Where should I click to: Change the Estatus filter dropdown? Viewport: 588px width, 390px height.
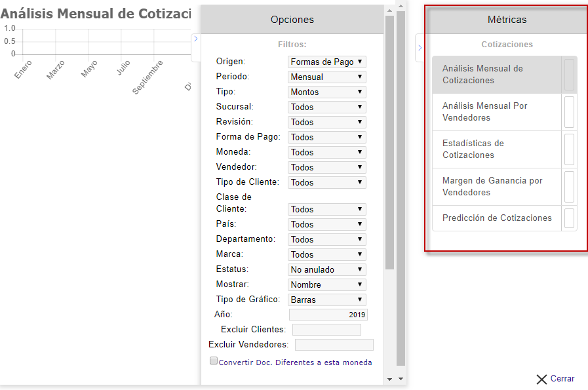(x=326, y=269)
